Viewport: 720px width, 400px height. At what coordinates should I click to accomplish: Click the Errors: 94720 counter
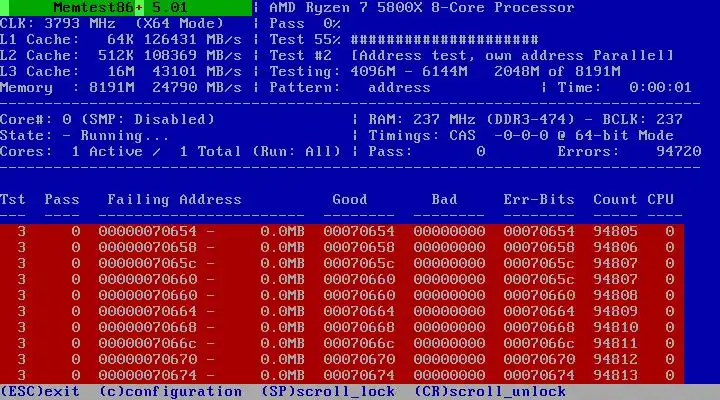coord(629,152)
